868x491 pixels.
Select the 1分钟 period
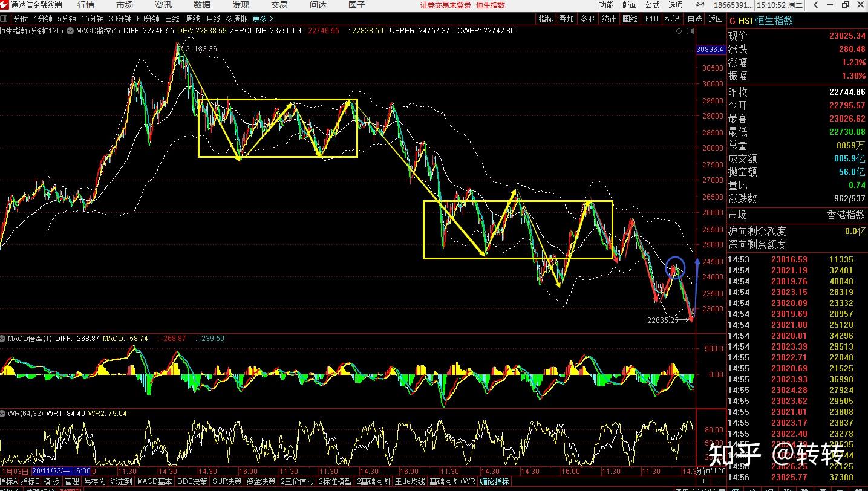(x=43, y=19)
